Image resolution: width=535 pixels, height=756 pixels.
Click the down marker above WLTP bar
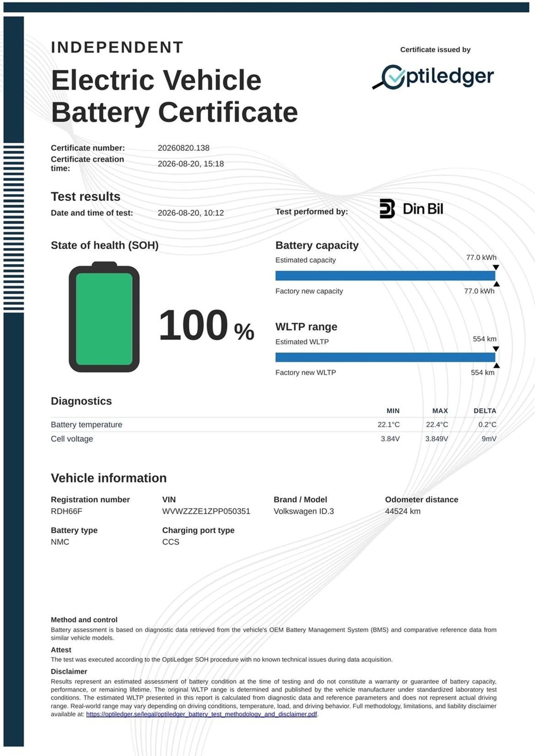coord(496,349)
